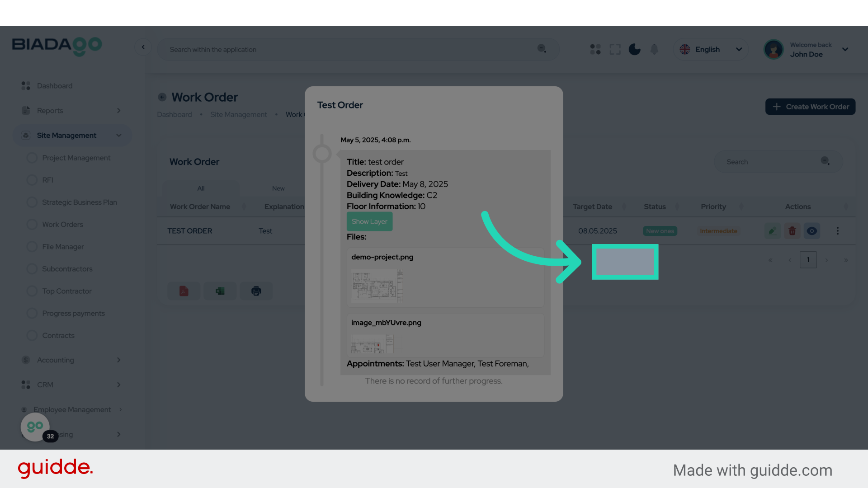Image resolution: width=868 pixels, height=488 pixels.
Task: Export the work order list to Excel
Action: pos(220,291)
